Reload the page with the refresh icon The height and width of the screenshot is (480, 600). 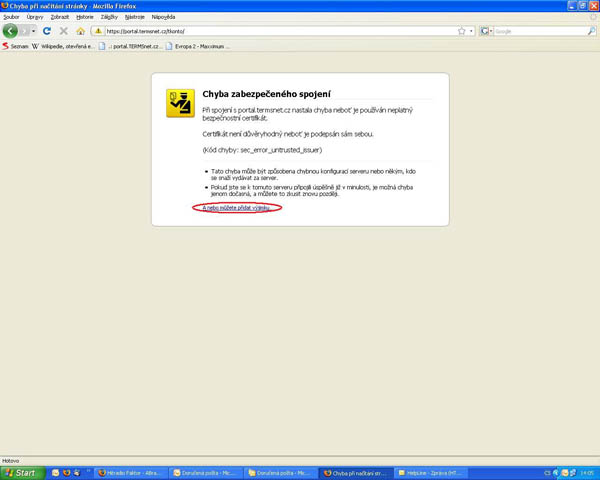[x=47, y=31]
